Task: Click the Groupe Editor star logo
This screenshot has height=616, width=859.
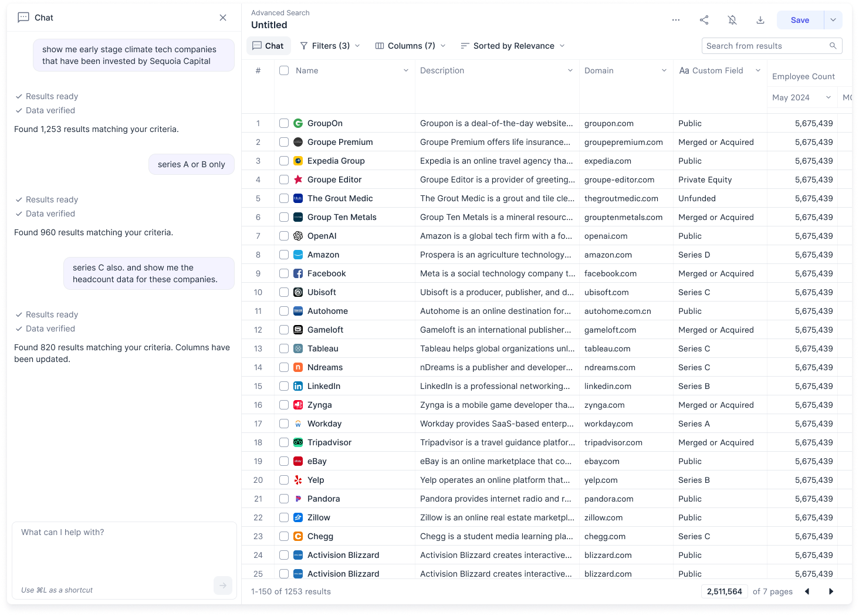Action: 298,180
